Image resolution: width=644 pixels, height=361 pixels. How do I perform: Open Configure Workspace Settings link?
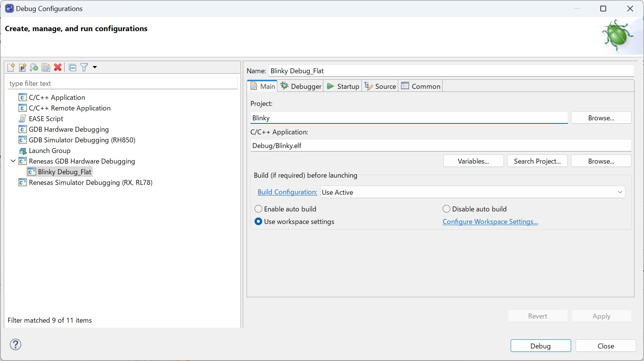click(490, 222)
